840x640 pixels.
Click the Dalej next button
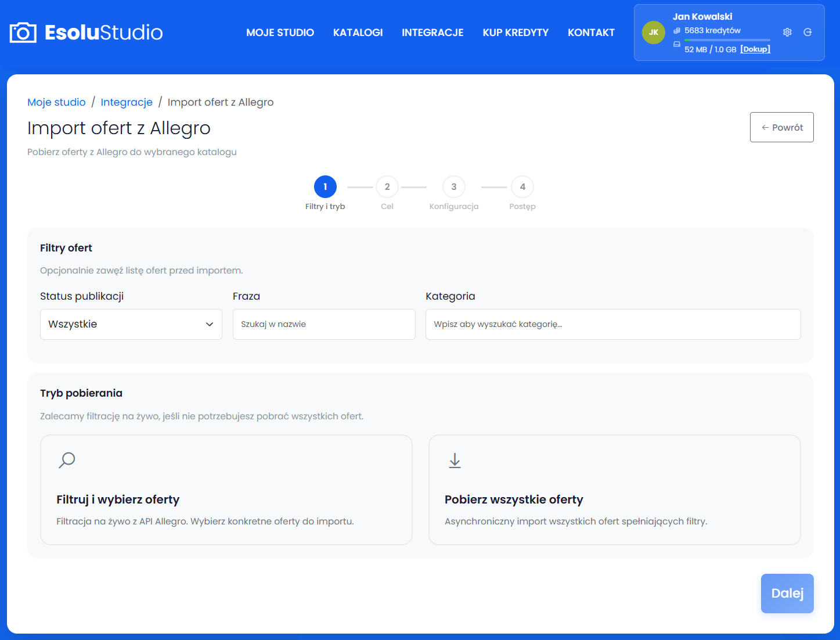(x=787, y=594)
